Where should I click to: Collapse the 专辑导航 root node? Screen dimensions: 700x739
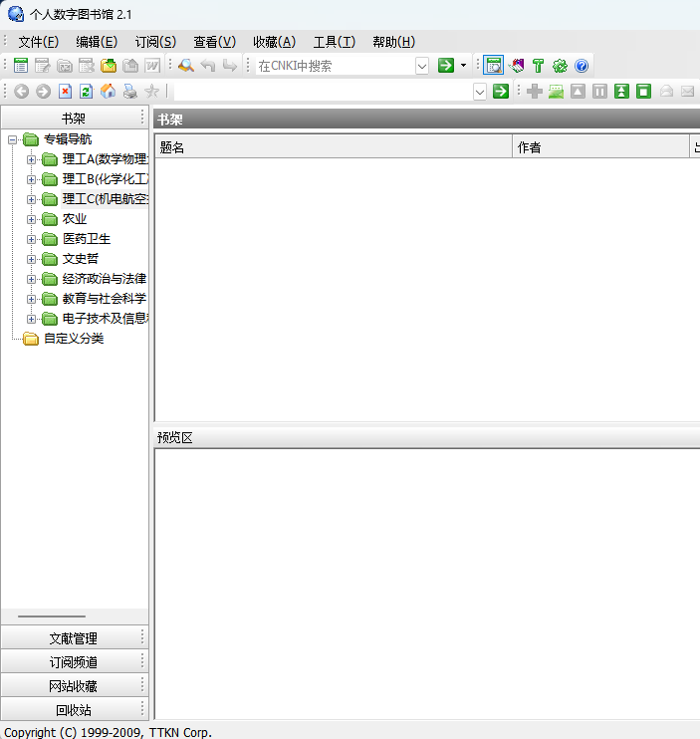point(13,139)
